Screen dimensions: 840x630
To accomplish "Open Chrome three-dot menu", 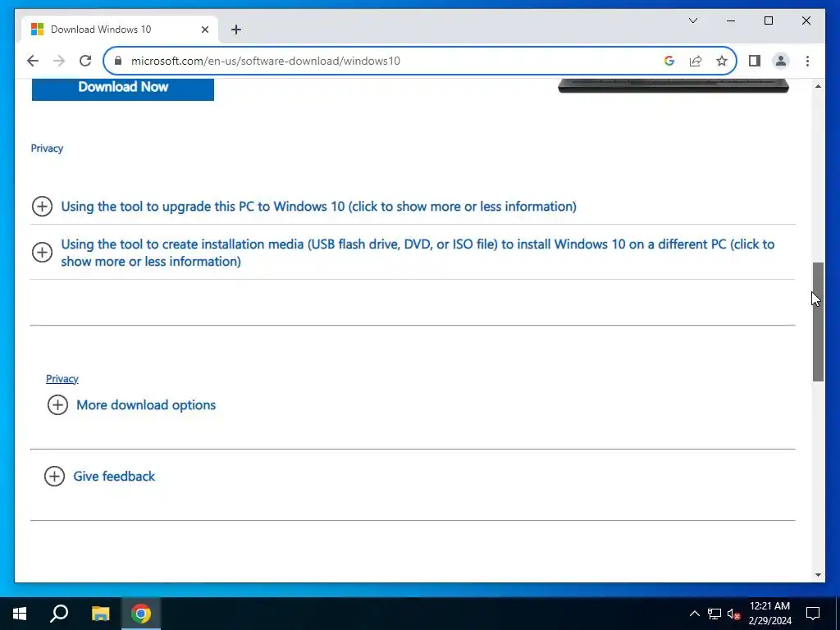I will [807, 61].
